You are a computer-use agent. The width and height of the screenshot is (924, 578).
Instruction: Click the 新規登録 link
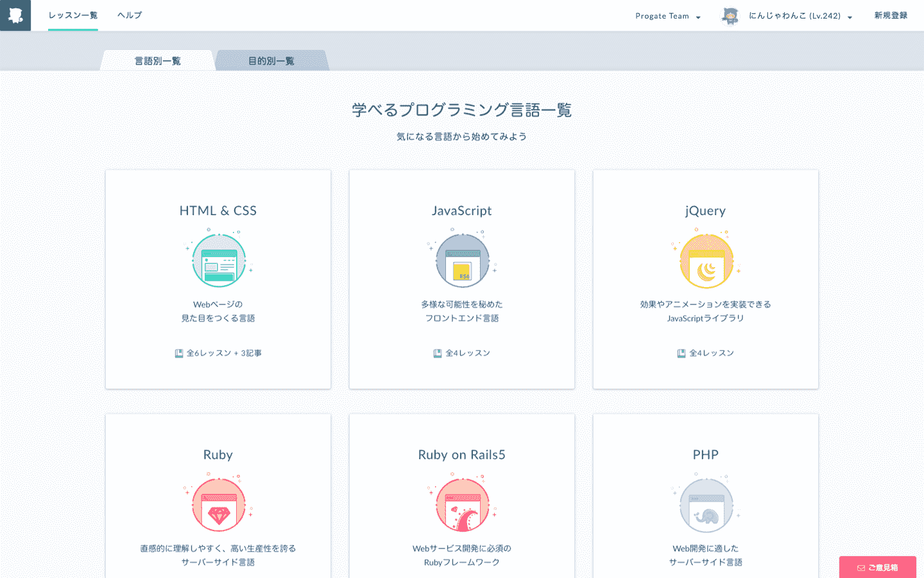coord(891,15)
